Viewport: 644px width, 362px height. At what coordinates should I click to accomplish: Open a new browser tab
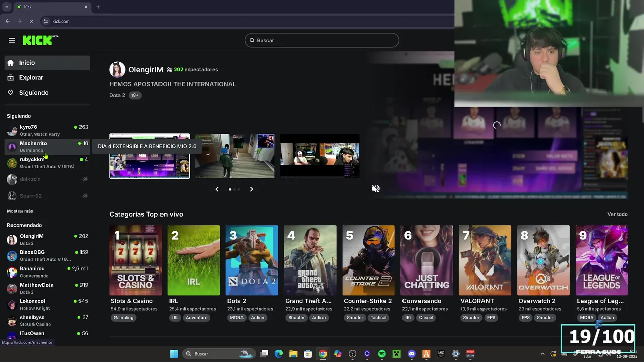[x=98, y=7]
